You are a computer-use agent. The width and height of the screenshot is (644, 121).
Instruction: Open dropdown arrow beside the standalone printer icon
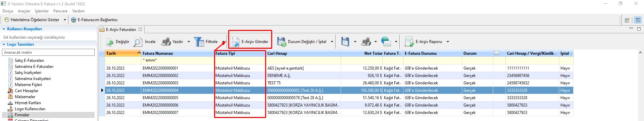point(376,42)
